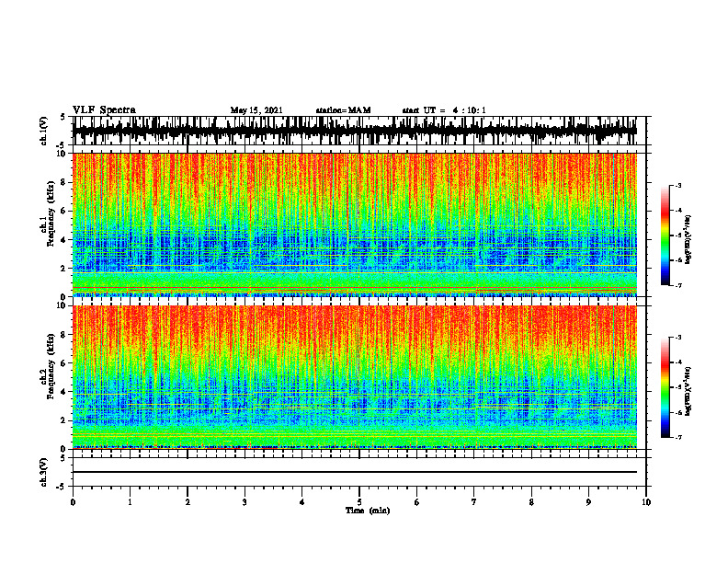Click the "Time (min)" axis label
This screenshot has width=728, height=563.
coord(368,511)
